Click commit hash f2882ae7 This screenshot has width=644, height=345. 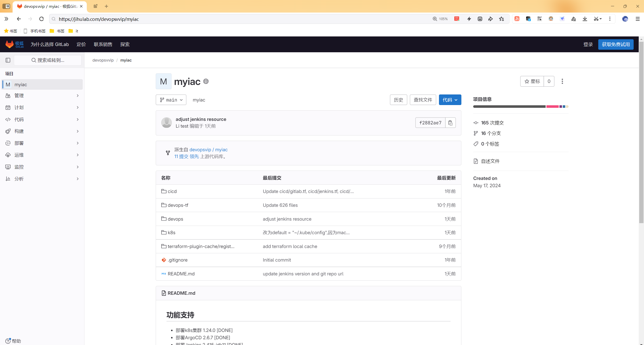coord(430,123)
